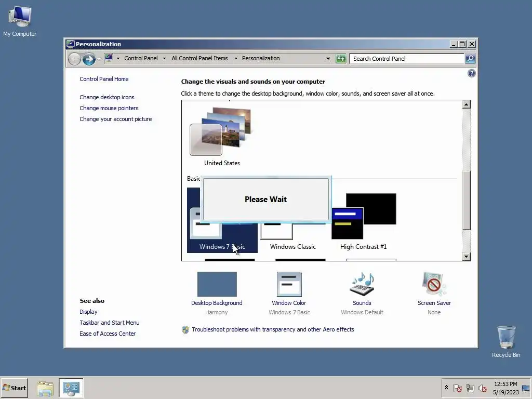Click theme list scroll up arrow

click(466, 104)
